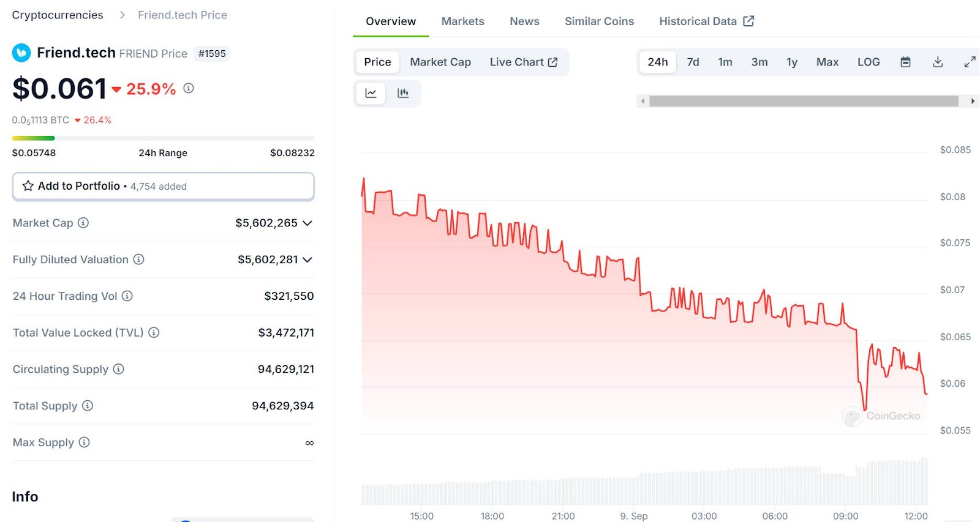980x522 pixels.
Task: Select the 3m time range
Action: coord(759,62)
